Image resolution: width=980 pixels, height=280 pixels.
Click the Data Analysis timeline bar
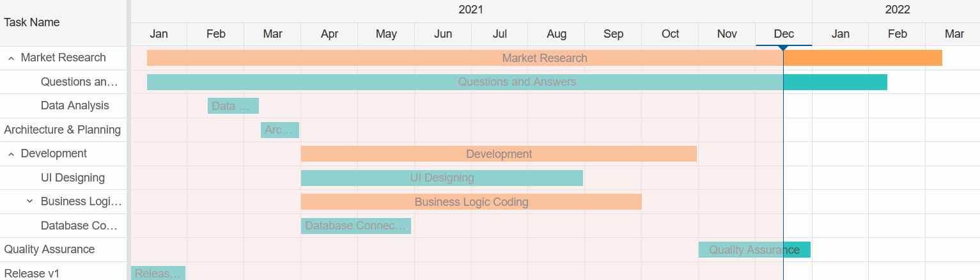tap(233, 106)
